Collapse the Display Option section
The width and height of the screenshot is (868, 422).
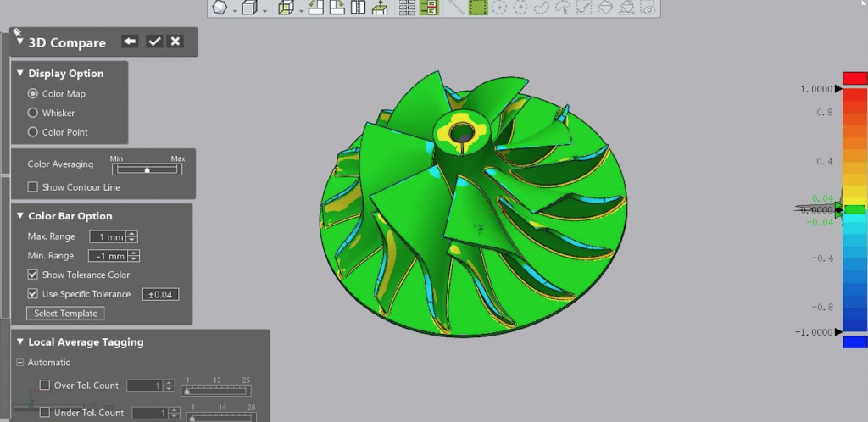tap(20, 74)
